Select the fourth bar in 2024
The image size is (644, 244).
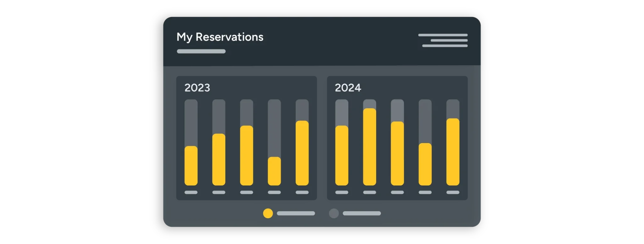(x=425, y=164)
